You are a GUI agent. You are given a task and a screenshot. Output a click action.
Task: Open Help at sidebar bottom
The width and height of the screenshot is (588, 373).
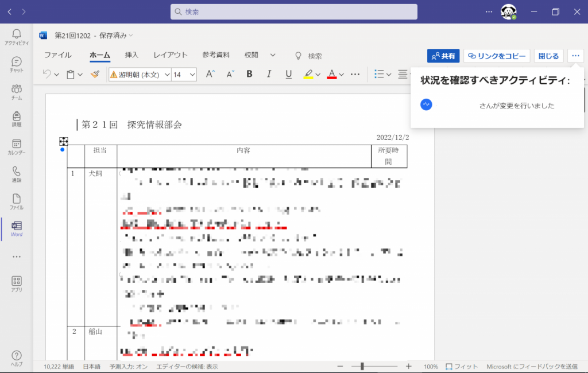17,359
